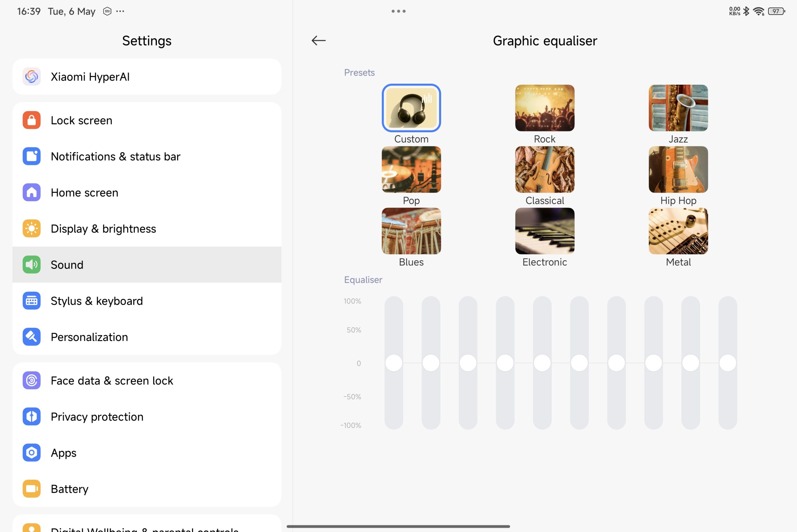The height and width of the screenshot is (532, 797).
Task: Tap the Bluetooth status bar icon
Action: pos(746,11)
